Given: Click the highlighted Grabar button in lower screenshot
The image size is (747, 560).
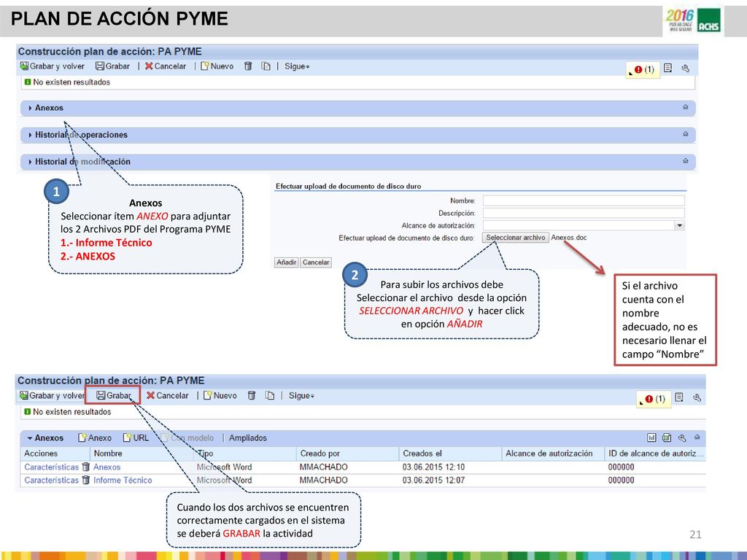Looking at the screenshot, I should [113, 396].
